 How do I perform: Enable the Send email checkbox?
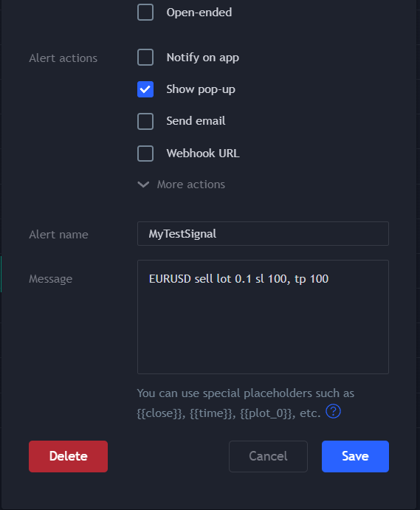click(145, 121)
